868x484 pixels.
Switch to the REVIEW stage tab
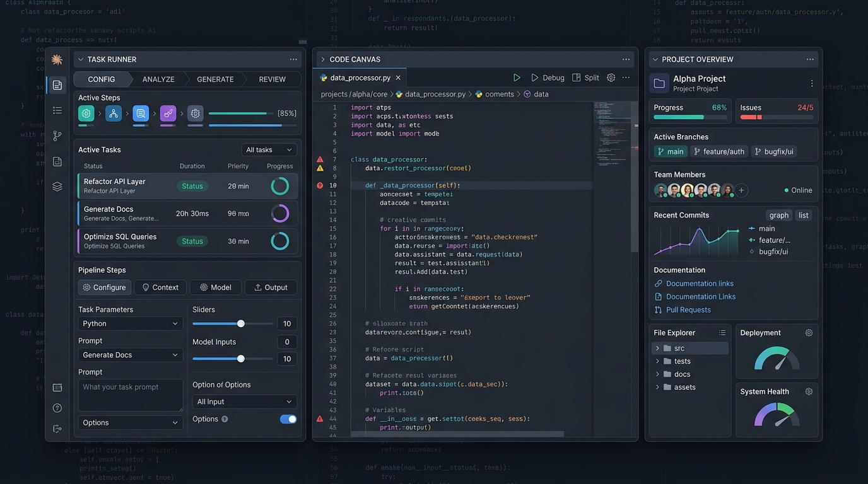273,79
